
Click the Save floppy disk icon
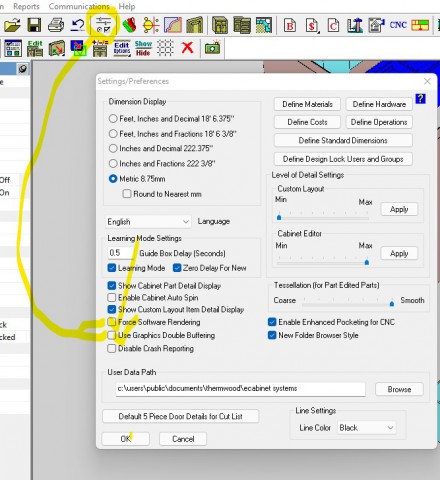(x=34, y=25)
